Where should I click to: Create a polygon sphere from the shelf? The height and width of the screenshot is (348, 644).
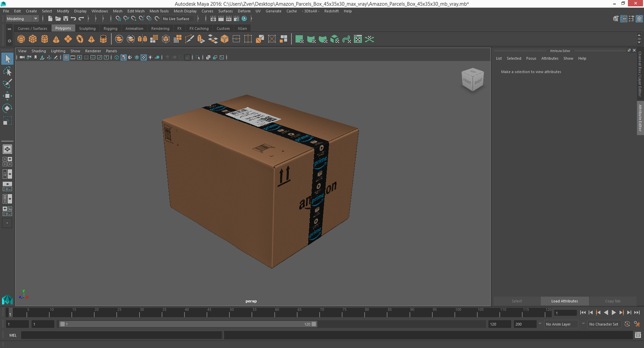tap(21, 39)
